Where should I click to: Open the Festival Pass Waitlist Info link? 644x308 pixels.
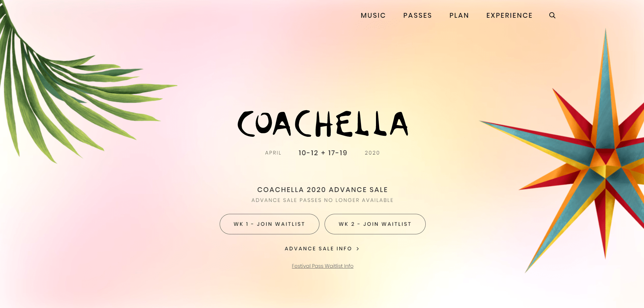coord(322,266)
